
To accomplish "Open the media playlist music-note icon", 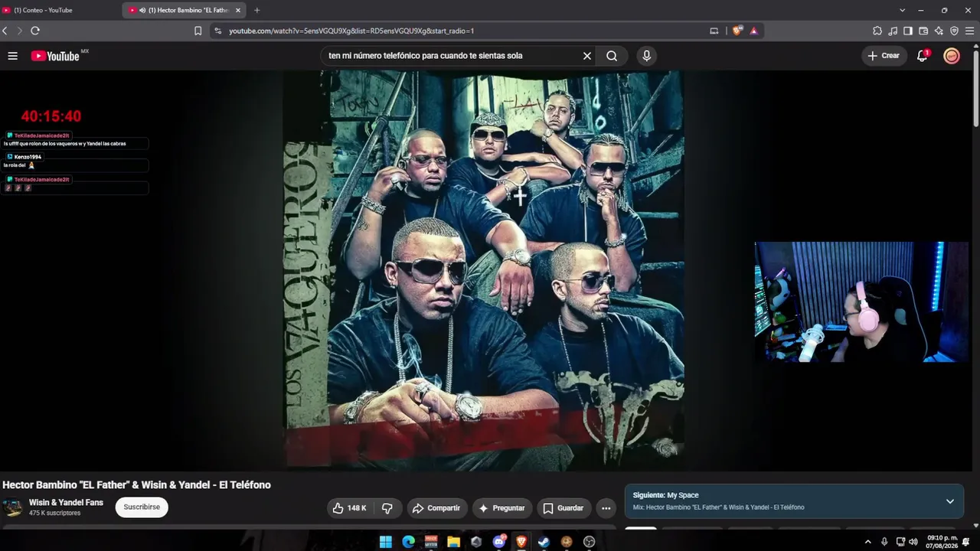I will tap(893, 31).
